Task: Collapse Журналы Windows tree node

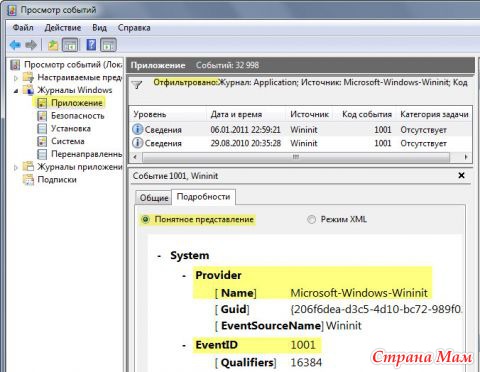Action: coord(16,91)
